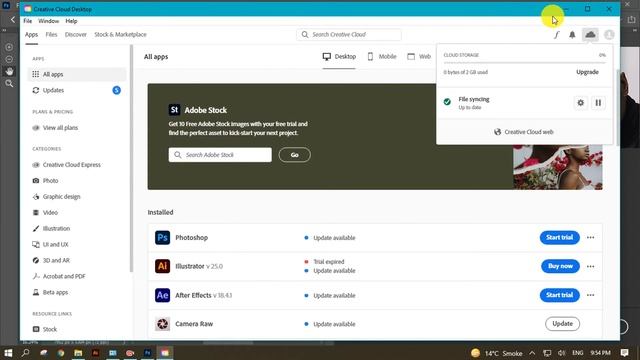Image resolution: width=640 pixels, height=360 pixels.
Task: Show Desktop apps tab
Action: (339, 57)
